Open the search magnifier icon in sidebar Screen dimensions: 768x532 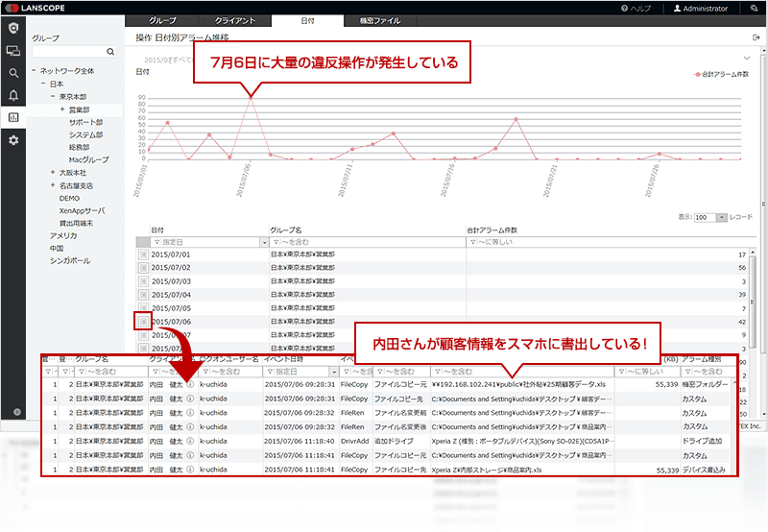coord(13,73)
